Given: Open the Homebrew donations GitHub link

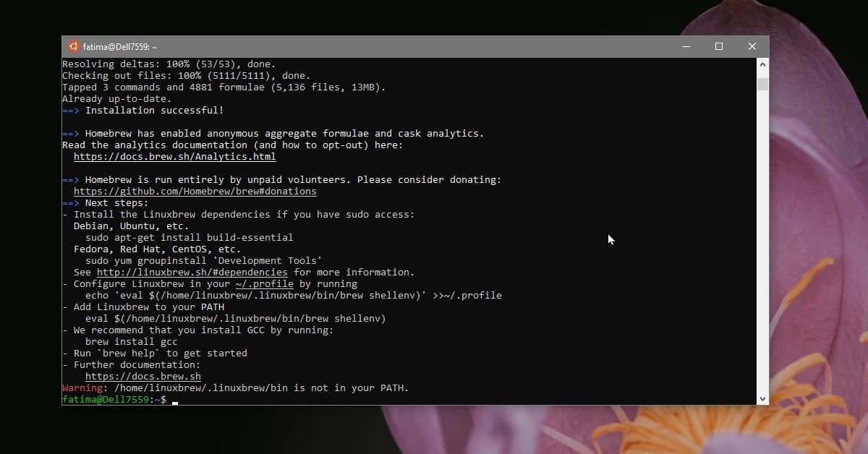Looking at the screenshot, I should (195, 191).
